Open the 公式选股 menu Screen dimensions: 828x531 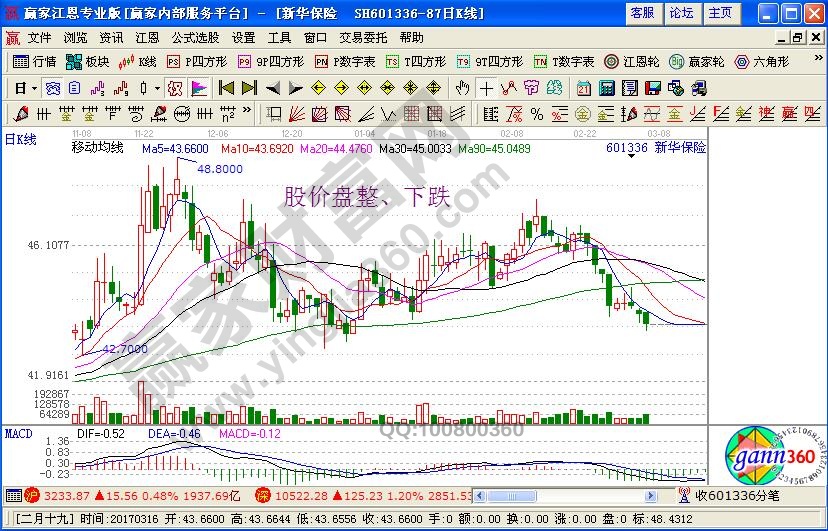tap(195, 37)
